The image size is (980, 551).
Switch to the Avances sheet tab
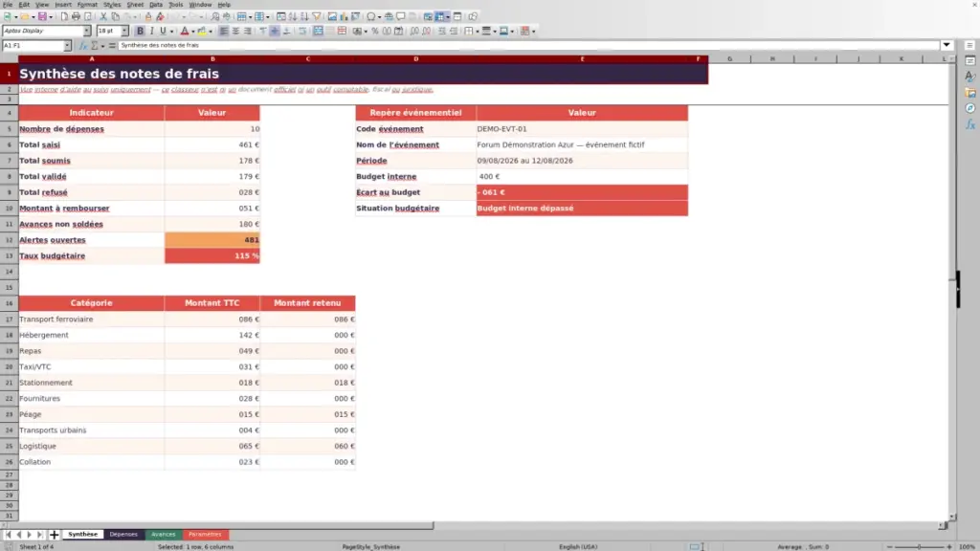point(163,535)
